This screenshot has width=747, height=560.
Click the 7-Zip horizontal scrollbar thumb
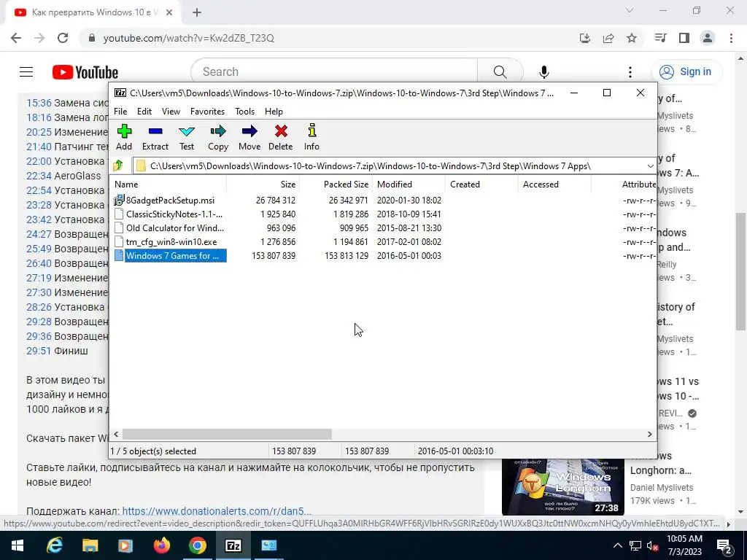[x=227, y=435]
